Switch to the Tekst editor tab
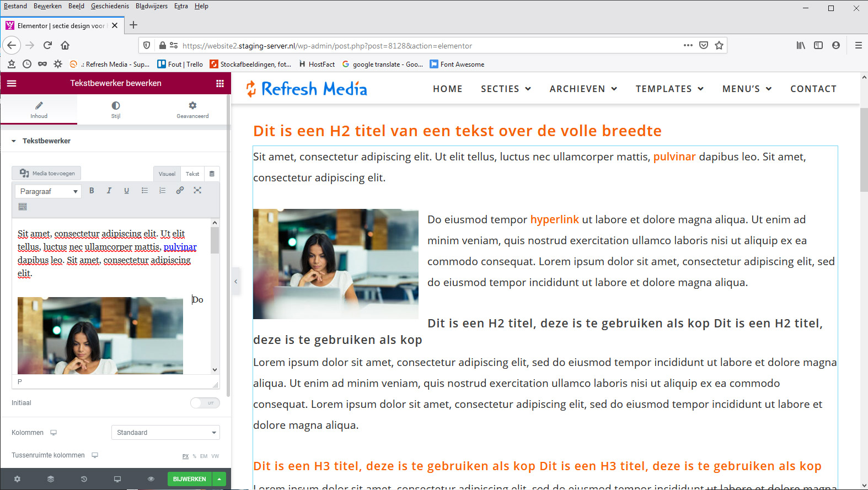 (192, 174)
